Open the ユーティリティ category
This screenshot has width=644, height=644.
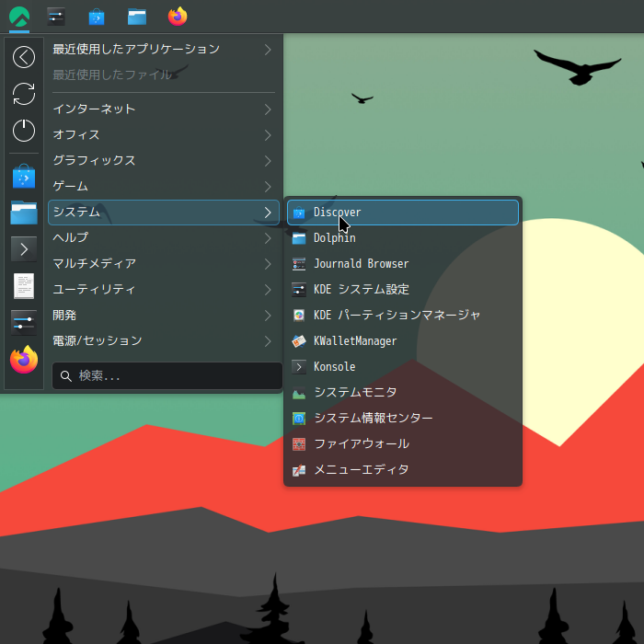pos(164,290)
